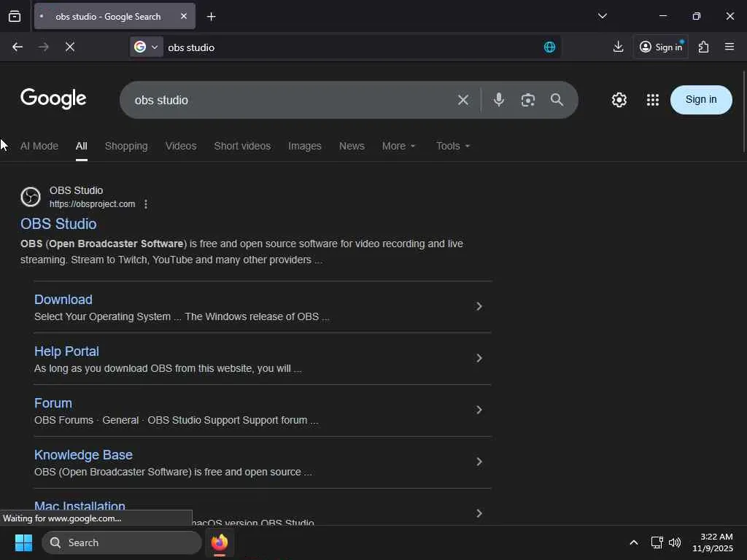747x560 pixels.
Task: Start voice search with microphone icon
Action: pos(498,99)
